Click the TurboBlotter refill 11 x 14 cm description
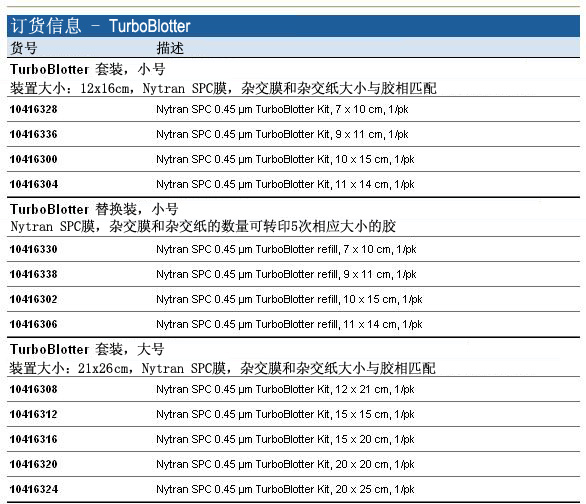This screenshot has height=504, width=586. click(x=289, y=325)
